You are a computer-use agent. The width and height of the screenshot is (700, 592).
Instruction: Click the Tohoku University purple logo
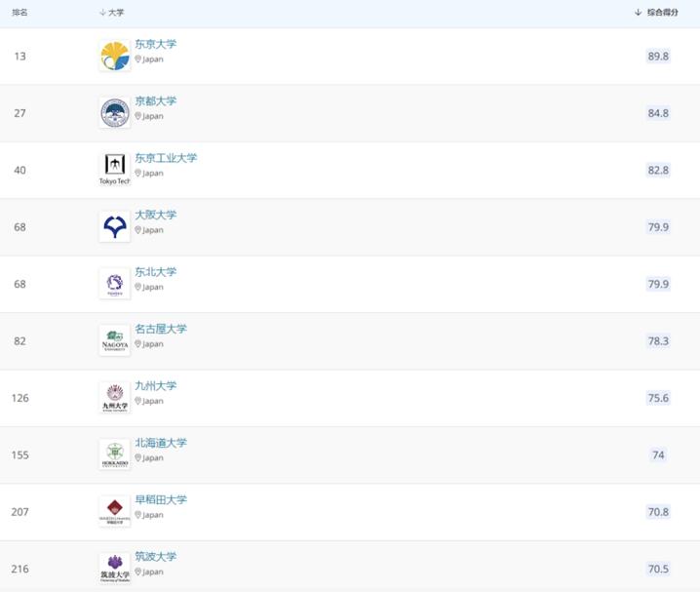coord(115,284)
